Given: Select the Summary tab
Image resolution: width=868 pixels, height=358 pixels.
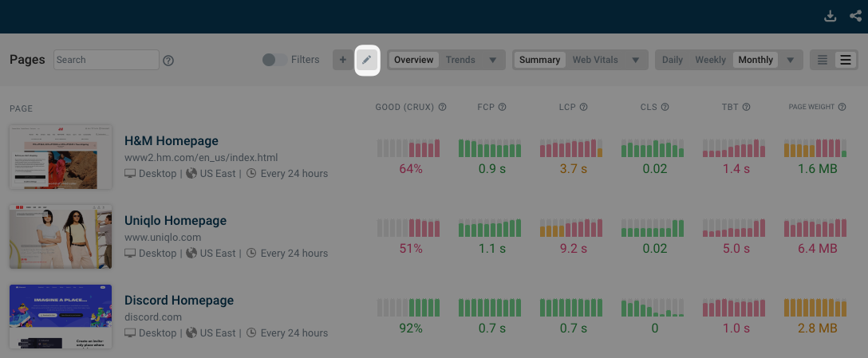Looking at the screenshot, I should (540, 60).
